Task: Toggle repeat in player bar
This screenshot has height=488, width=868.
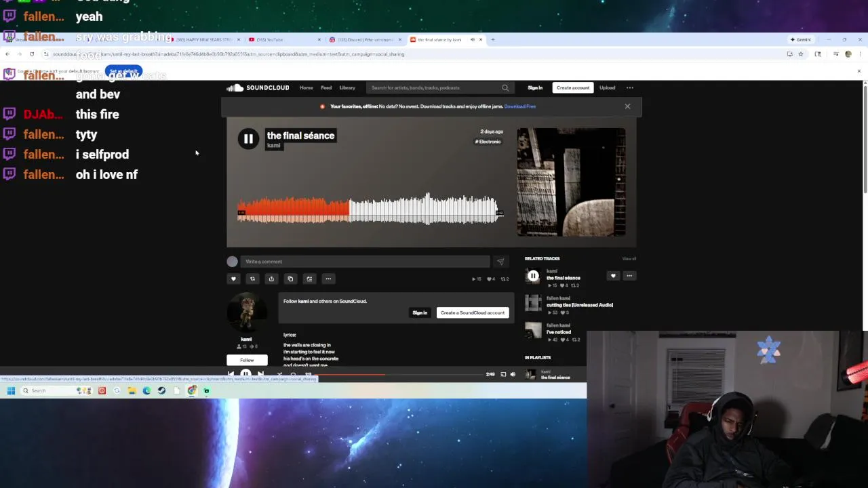Action: pos(294,374)
